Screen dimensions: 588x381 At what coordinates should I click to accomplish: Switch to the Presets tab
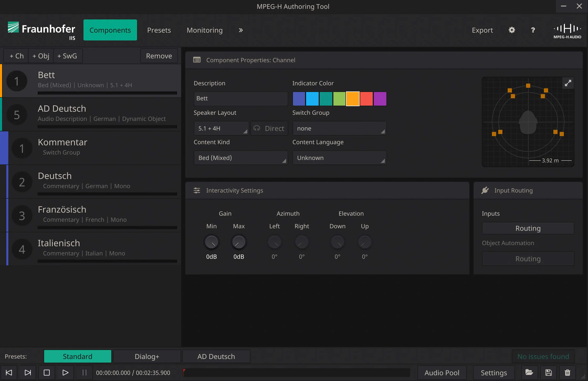(159, 30)
